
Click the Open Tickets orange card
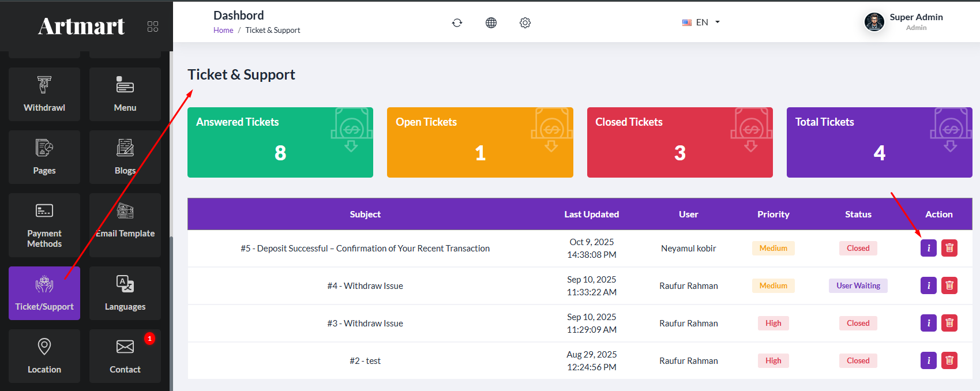pos(480,142)
